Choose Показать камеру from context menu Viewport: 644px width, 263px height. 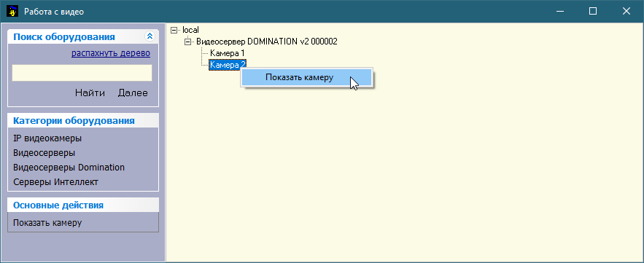(x=307, y=77)
